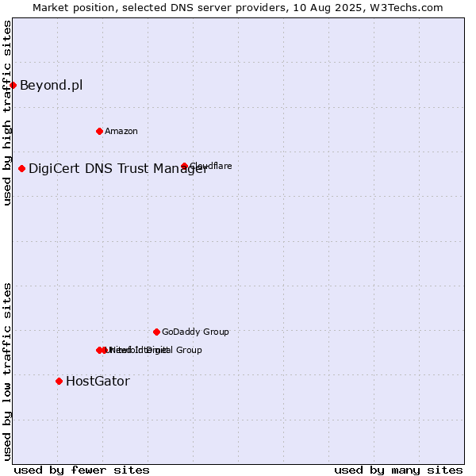The width and height of the screenshot is (476, 476).
Task: Click the HostGator label text
Action: coord(98,382)
